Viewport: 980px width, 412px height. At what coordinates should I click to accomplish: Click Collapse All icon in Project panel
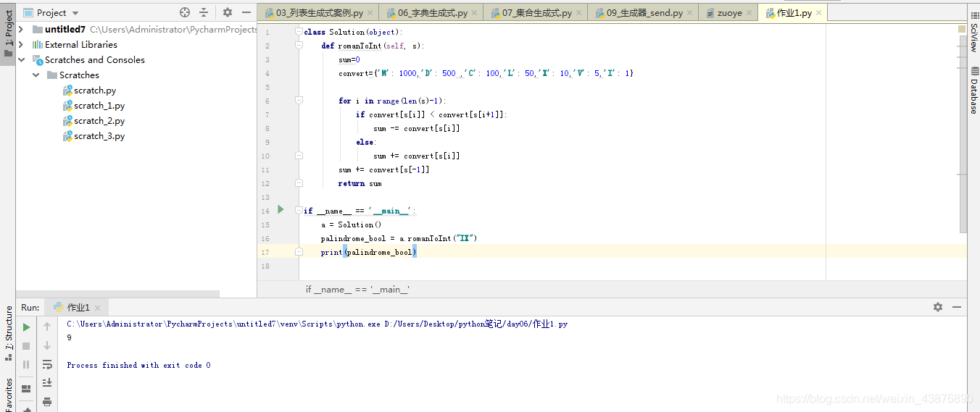click(204, 12)
